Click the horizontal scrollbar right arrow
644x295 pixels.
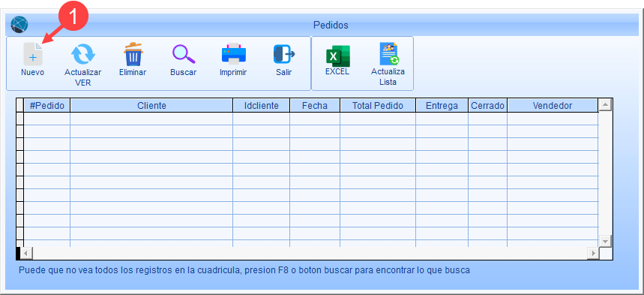(x=593, y=253)
